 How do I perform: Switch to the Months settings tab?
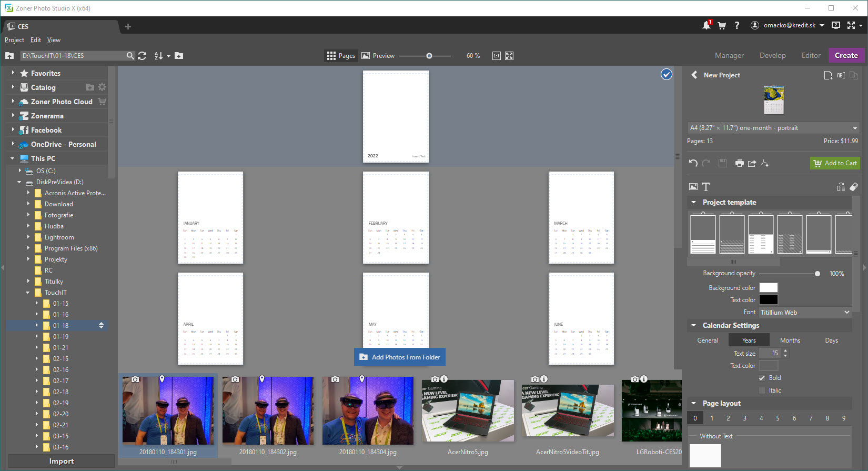[790, 340]
